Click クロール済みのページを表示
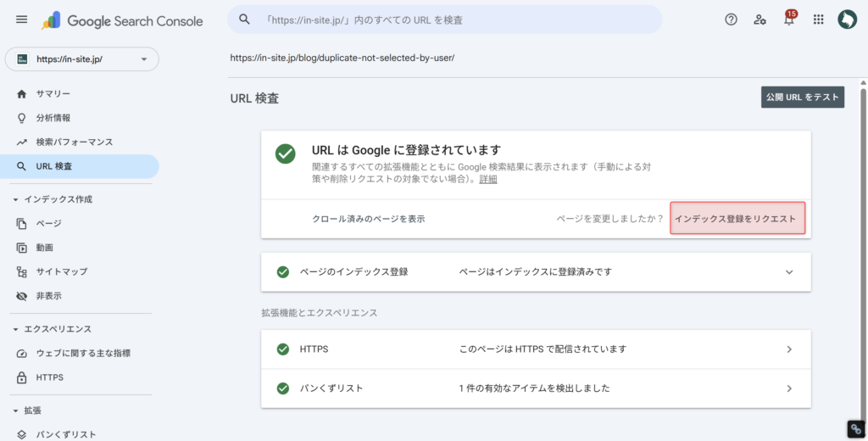Screen dimensions: 868x441 click(369, 219)
